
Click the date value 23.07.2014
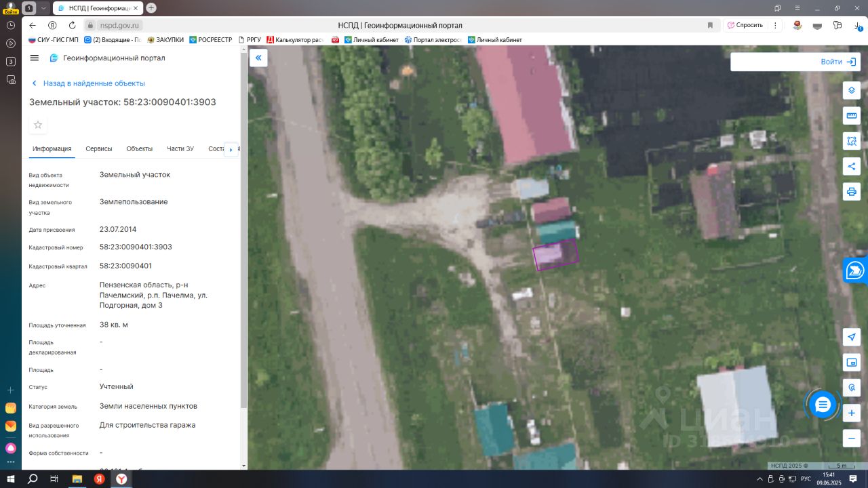pyautogui.click(x=118, y=229)
